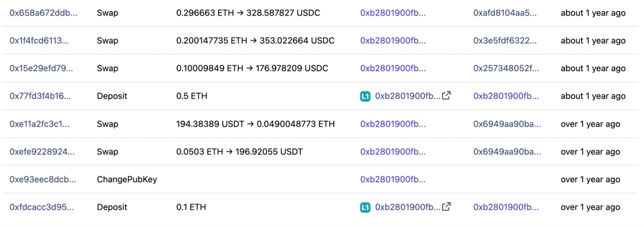Click recipient 0xb2801900fb... in 0.1 ETH deposit row
Image resolution: width=644 pixels, height=227 pixels.
pyautogui.click(x=506, y=207)
